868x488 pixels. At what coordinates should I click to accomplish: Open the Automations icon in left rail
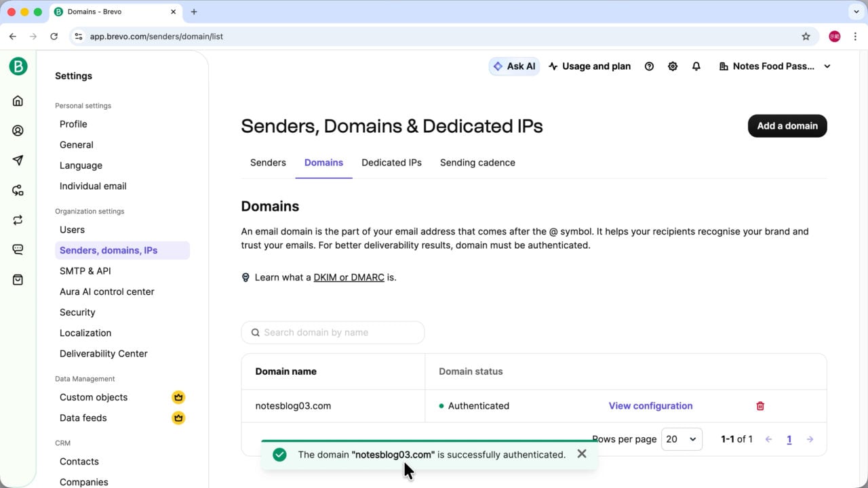click(x=18, y=190)
